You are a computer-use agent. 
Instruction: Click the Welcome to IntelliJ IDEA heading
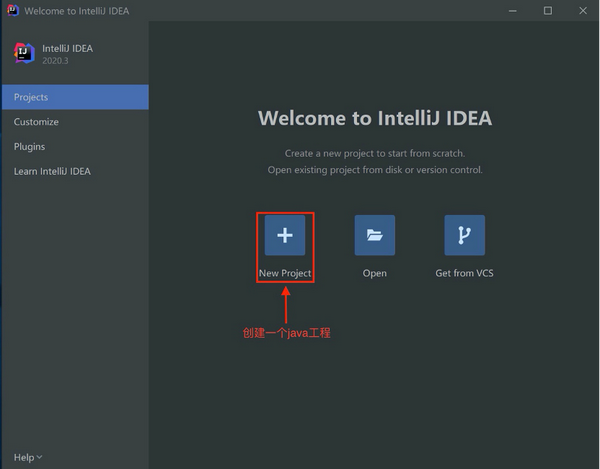coord(375,118)
